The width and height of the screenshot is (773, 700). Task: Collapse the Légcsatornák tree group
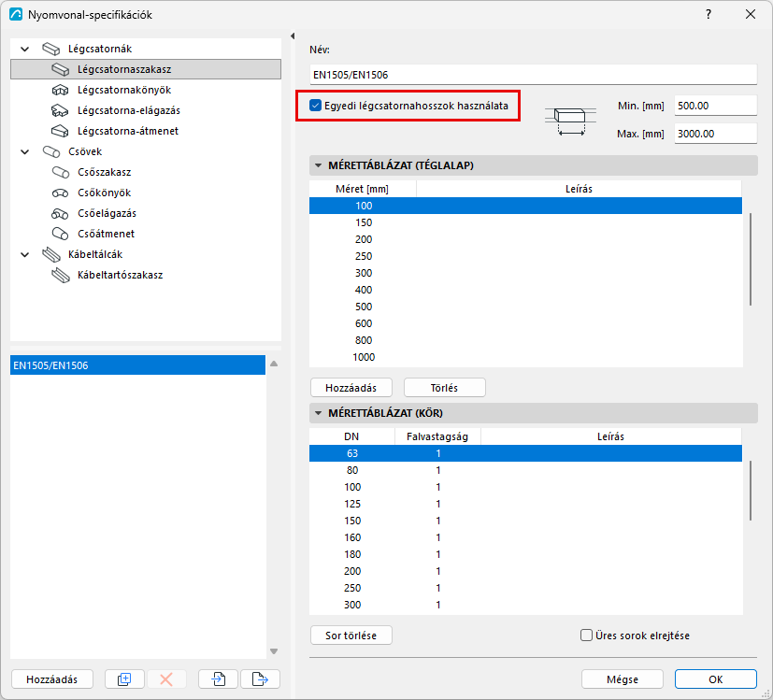point(24,49)
